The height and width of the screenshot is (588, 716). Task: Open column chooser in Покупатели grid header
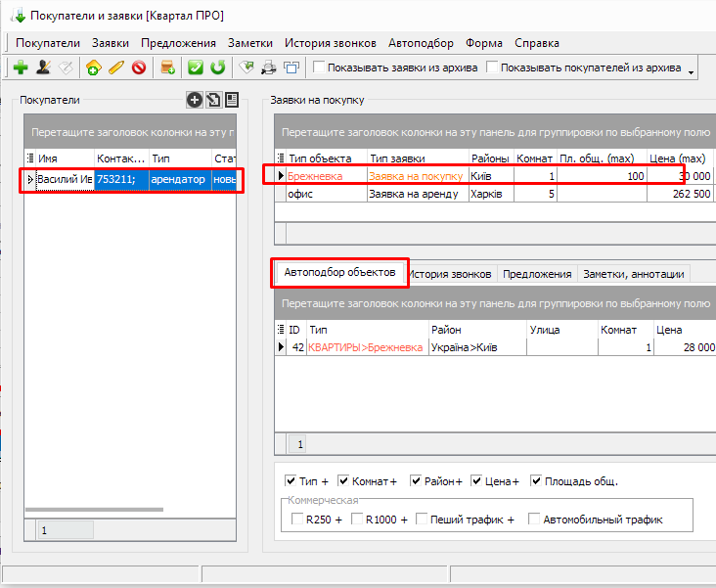(x=29, y=158)
